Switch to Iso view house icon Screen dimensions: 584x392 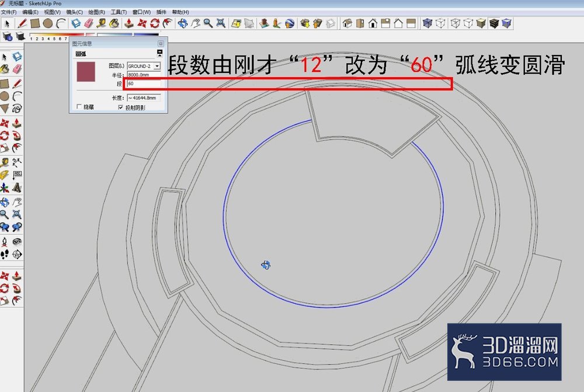[347, 23]
